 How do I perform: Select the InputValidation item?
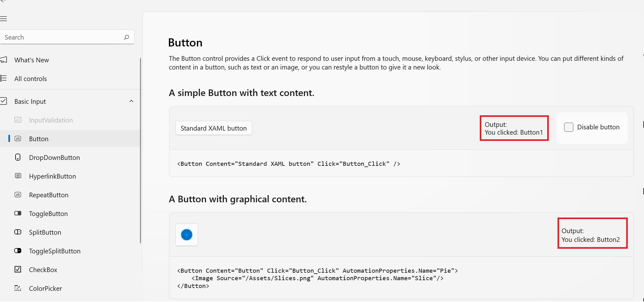tap(51, 120)
